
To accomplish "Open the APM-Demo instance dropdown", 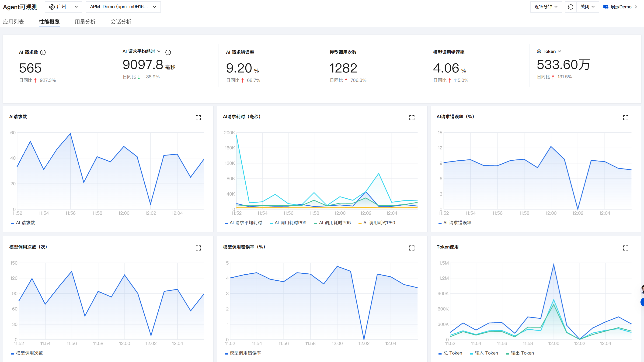I will pyautogui.click(x=123, y=7).
